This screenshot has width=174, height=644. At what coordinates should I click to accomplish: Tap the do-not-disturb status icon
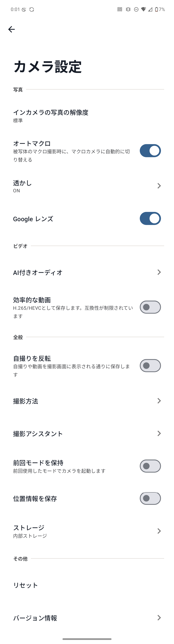pyautogui.click(x=136, y=9)
